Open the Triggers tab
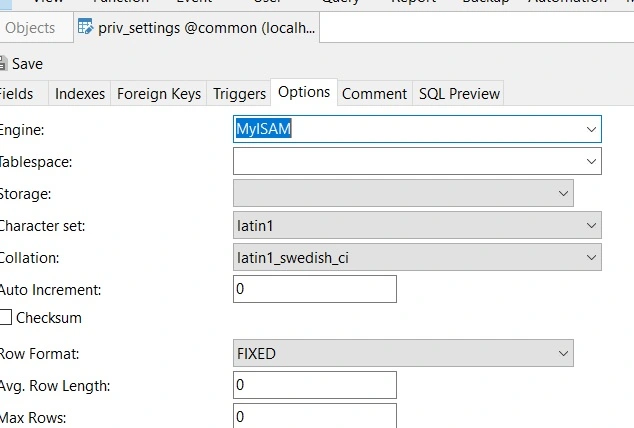The image size is (634, 428). [239, 94]
